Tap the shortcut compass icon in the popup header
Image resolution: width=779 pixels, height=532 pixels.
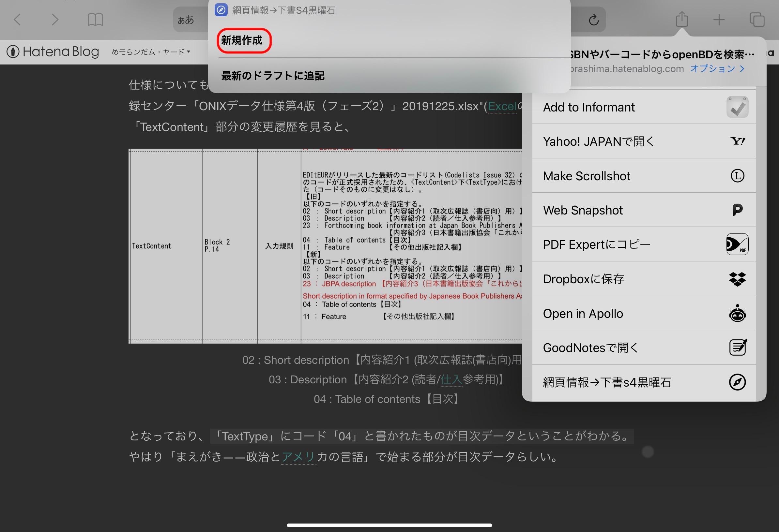pyautogui.click(x=221, y=10)
